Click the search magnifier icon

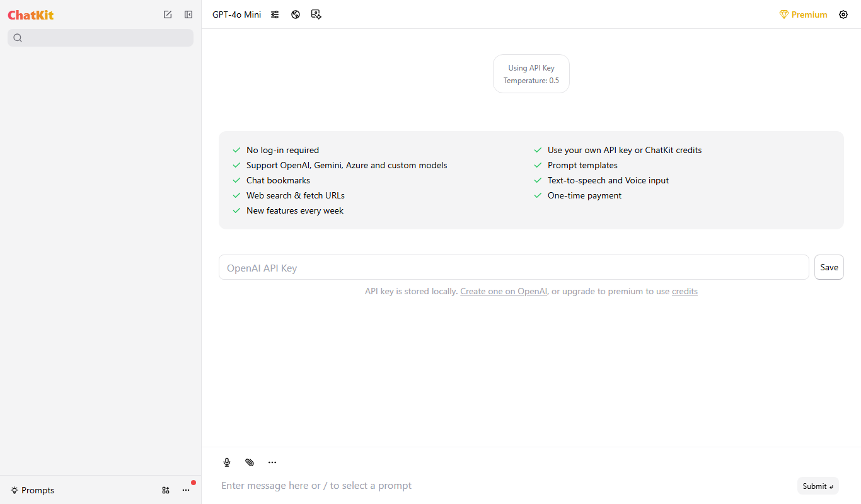pos(18,38)
